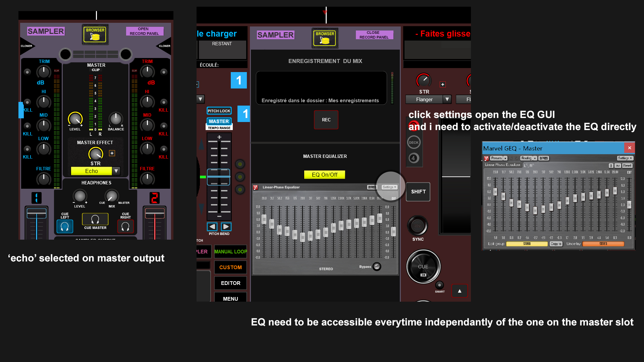Open Settings dropdown in embedded Linear-Phase Equalizer

[389, 187]
